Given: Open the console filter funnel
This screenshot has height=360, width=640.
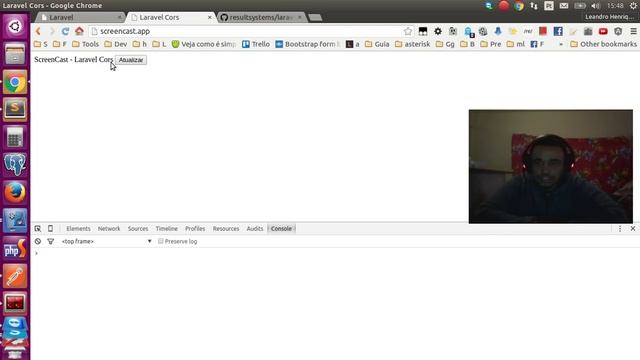Looking at the screenshot, I should 51,241.
